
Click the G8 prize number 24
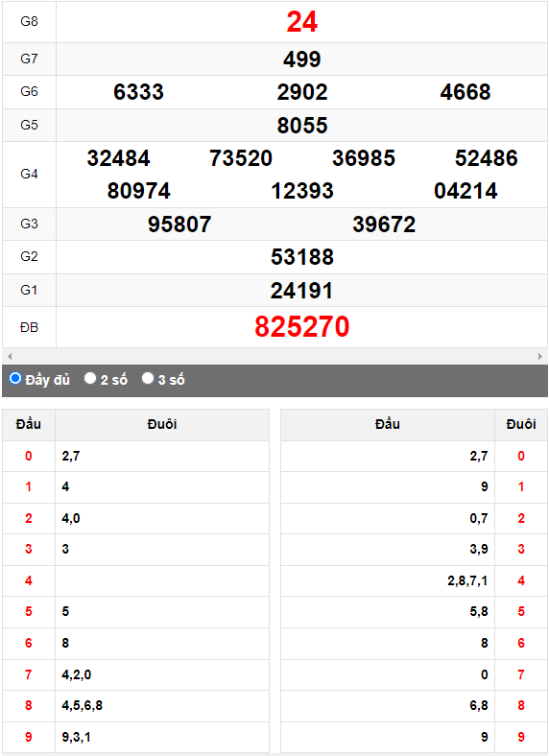tap(302, 22)
